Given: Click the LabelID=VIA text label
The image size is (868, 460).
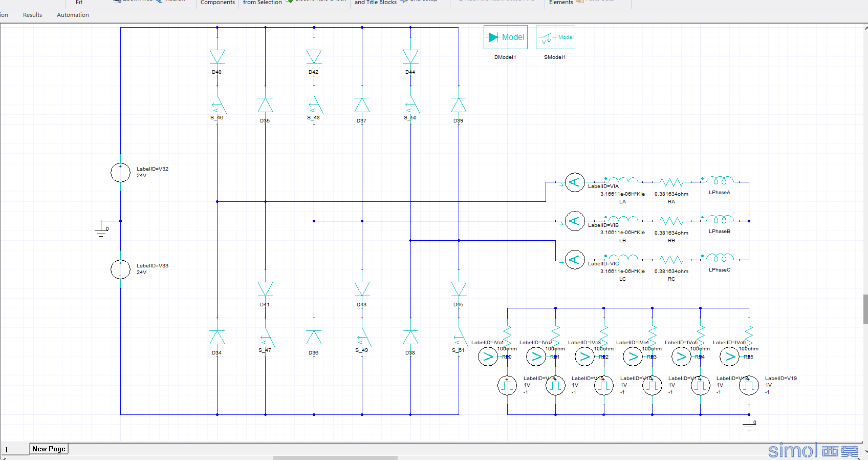Looking at the screenshot, I should tap(603, 186).
